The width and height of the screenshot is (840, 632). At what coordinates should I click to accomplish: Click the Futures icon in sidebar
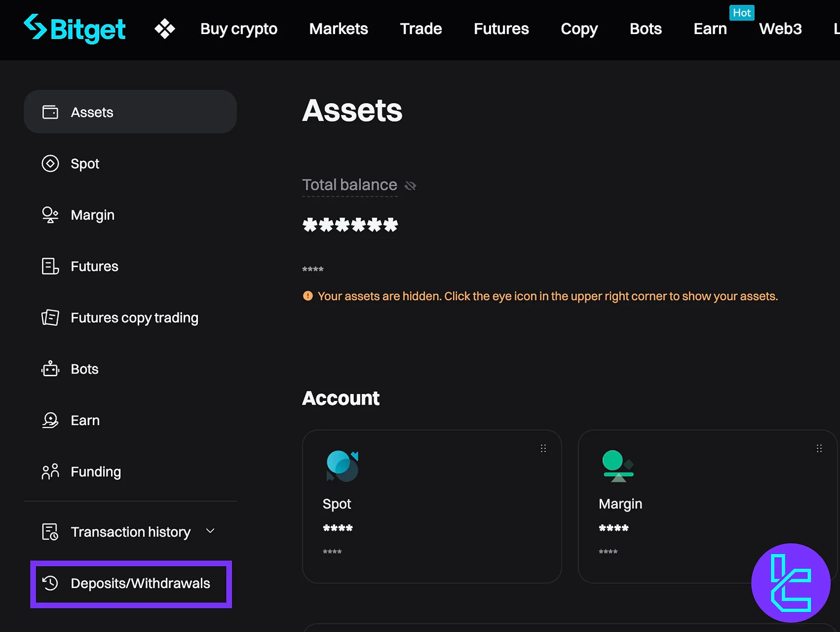pos(50,266)
